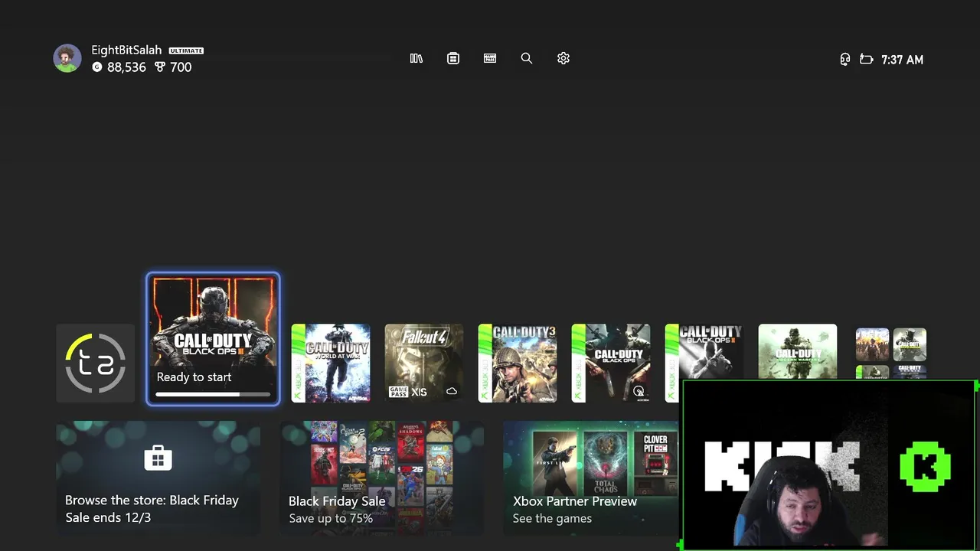Open the Settings gear icon

[563, 58]
